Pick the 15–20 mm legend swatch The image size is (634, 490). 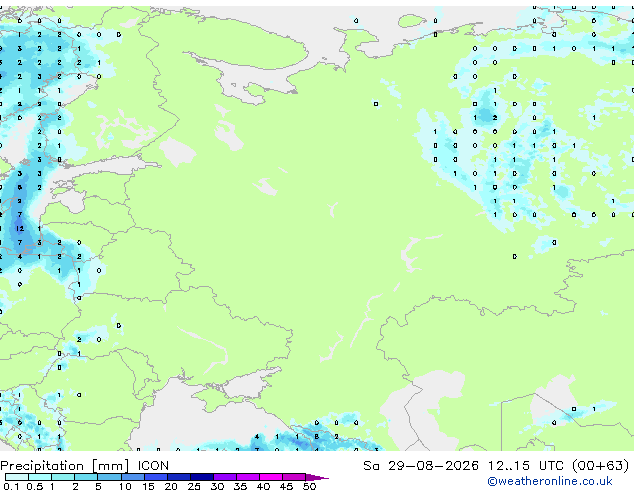(155, 477)
